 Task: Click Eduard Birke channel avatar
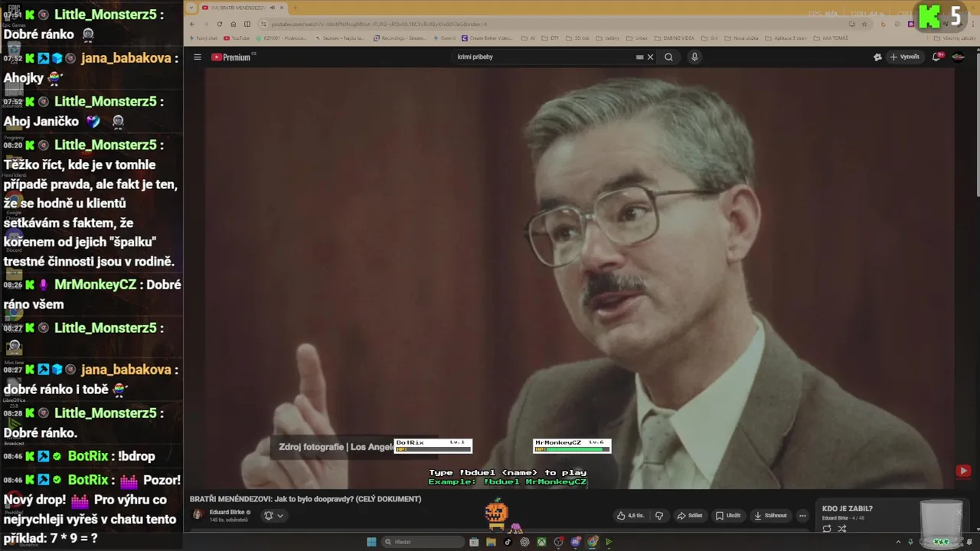[x=198, y=515]
